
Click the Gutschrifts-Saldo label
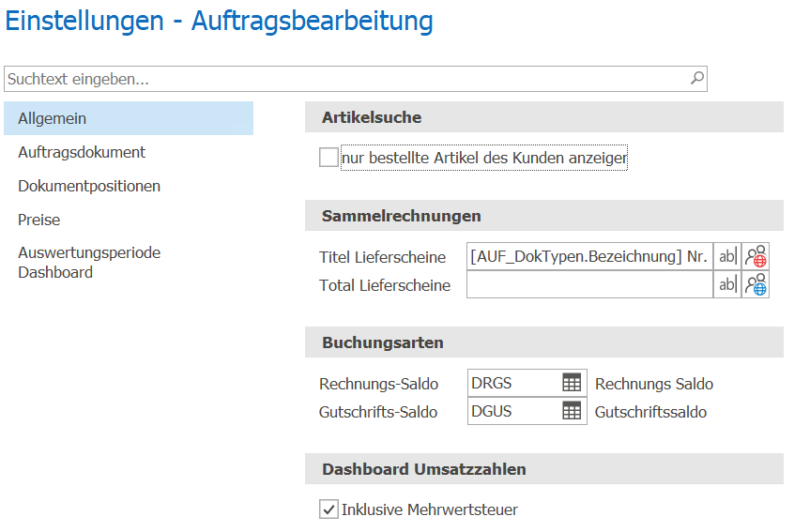pos(378,413)
